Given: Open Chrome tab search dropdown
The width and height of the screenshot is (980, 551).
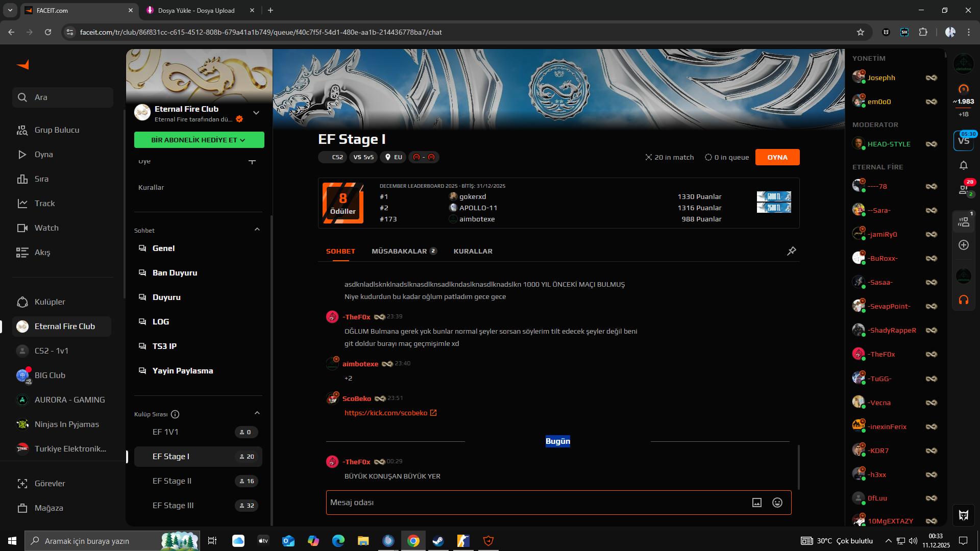Looking at the screenshot, I should 10,10.
